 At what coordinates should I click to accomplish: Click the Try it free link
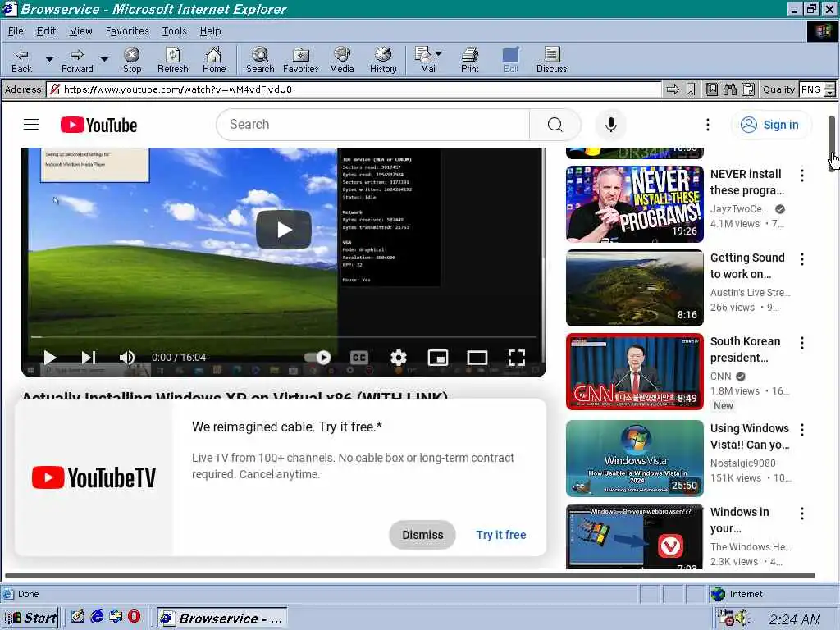pos(501,535)
